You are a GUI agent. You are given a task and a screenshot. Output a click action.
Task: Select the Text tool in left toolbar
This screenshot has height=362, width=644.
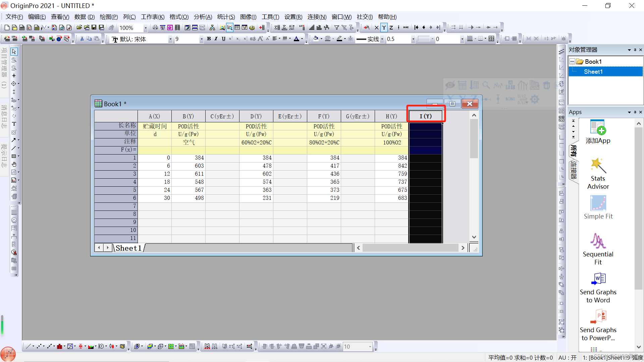click(14, 124)
